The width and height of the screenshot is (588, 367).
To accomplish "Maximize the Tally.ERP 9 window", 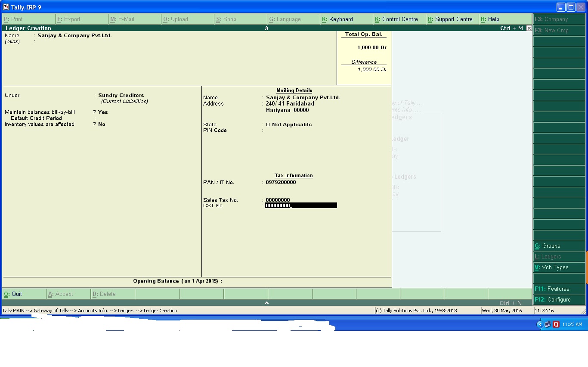I will (x=571, y=7).
